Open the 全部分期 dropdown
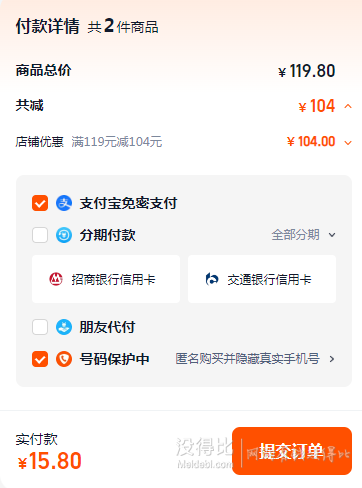The width and height of the screenshot is (362, 488). pos(303,235)
